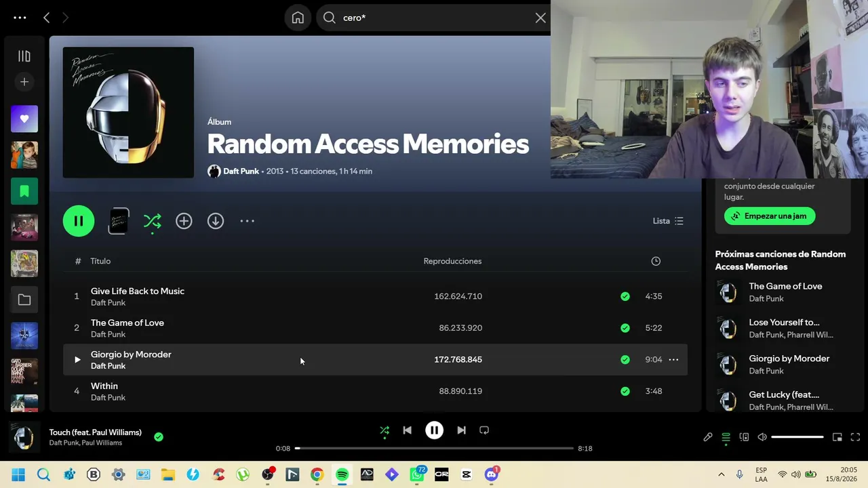The image size is (868, 488).
Task: Open the Windows Start menu
Action: (x=18, y=475)
